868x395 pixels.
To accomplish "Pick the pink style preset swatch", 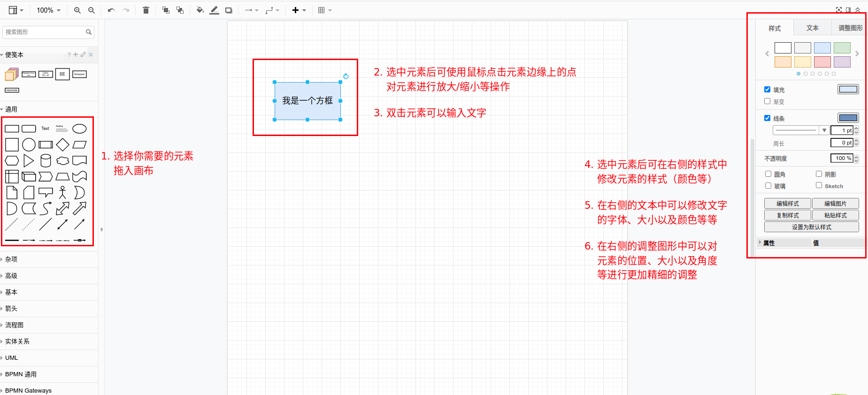I will (822, 62).
